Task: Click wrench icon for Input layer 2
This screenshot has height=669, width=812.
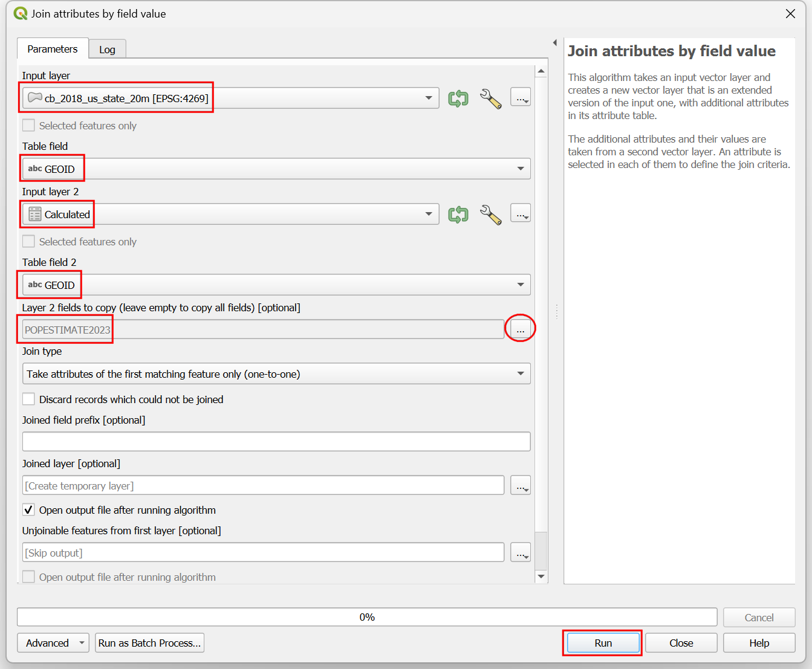Action: pyautogui.click(x=490, y=214)
